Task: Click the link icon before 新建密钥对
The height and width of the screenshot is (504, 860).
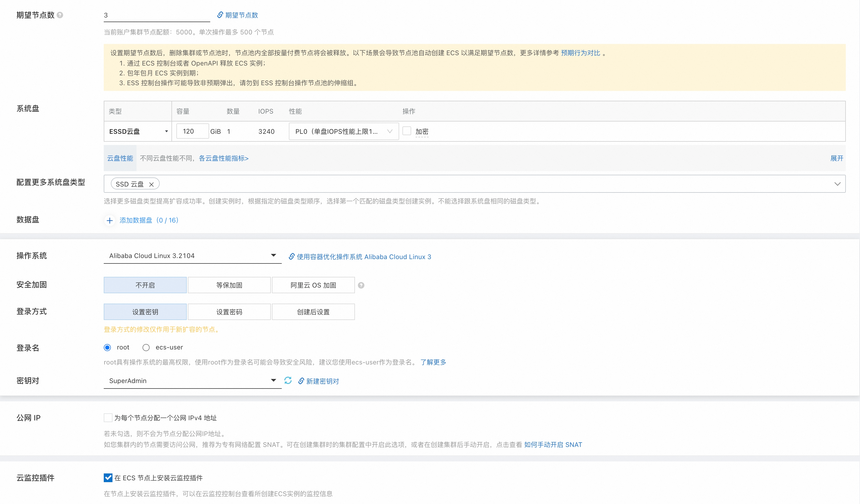Action: point(301,381)
